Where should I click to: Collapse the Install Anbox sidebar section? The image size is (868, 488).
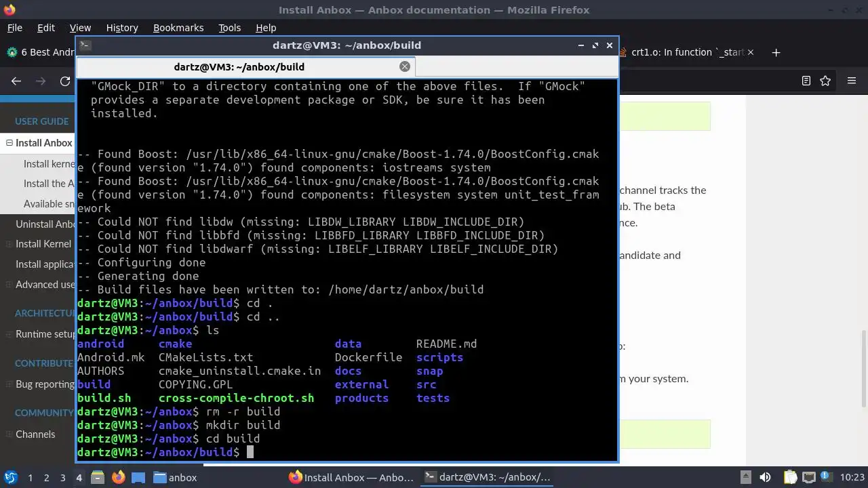tap(9, 143)
